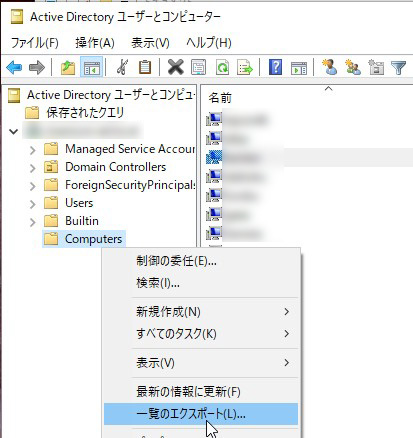Click the Back arrow toolbar icon

(x=14, y=67)
